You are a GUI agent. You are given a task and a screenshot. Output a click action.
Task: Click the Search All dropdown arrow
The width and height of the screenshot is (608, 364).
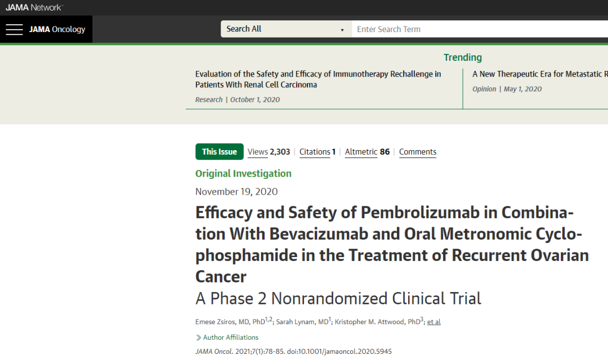tap(342, 30)
